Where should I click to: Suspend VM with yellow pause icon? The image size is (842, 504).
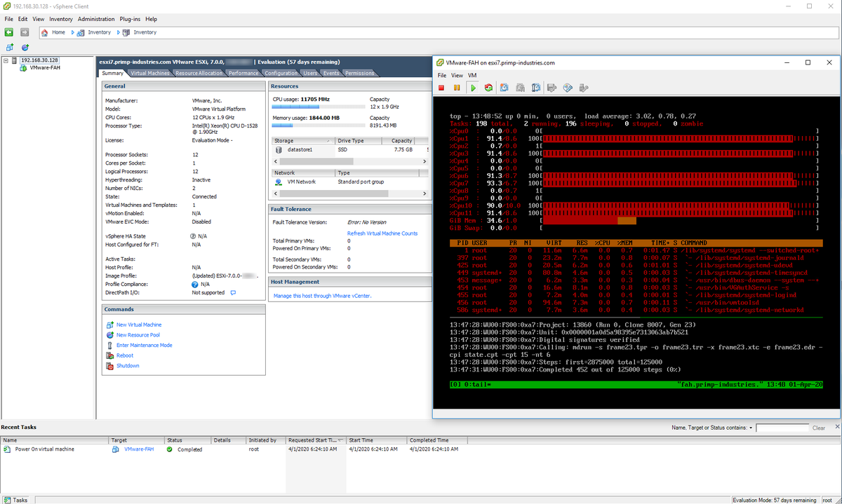click(x=457, y=88)
